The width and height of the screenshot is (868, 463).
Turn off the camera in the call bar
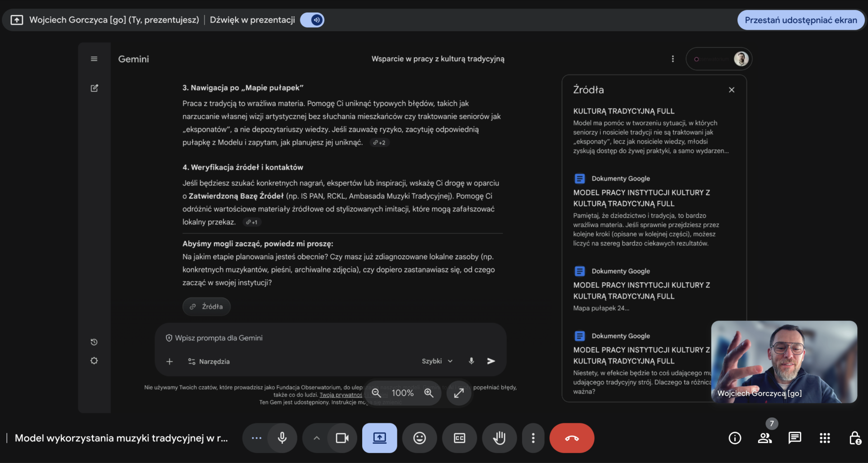pyautogui.click(x=342, y=438)
